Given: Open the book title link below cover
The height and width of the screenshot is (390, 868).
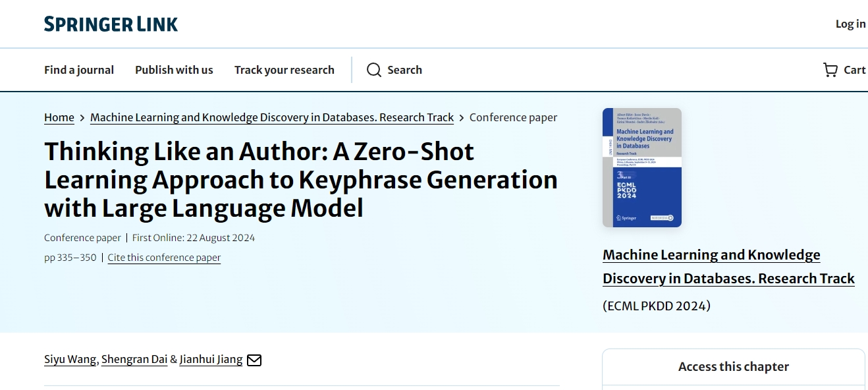Looking at the screenshot, I should [728, 267].
